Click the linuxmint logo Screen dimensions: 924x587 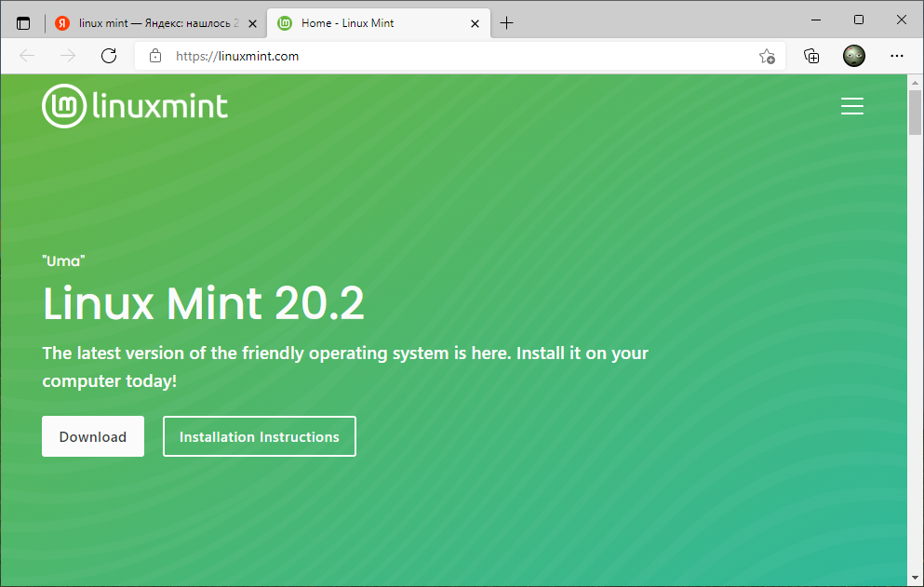[135, 106]
